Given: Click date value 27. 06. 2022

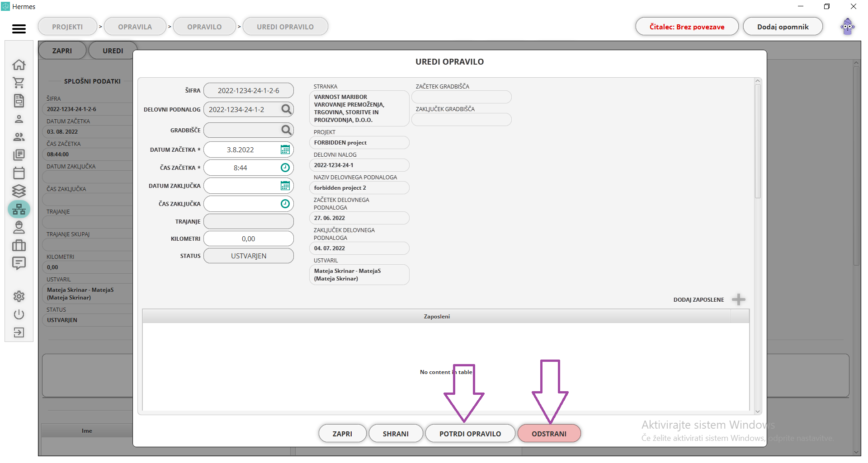Looking at the screenshot, I should (x=359, y=218).
